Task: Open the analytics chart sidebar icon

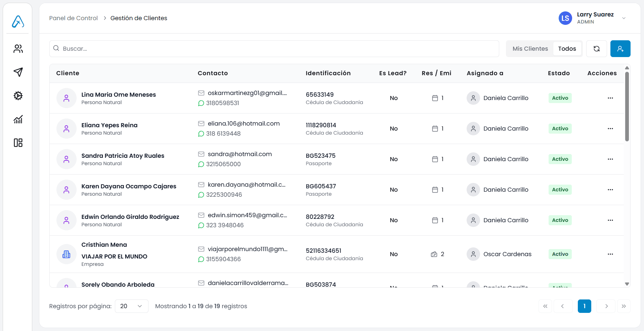Action: pos(18,119)
